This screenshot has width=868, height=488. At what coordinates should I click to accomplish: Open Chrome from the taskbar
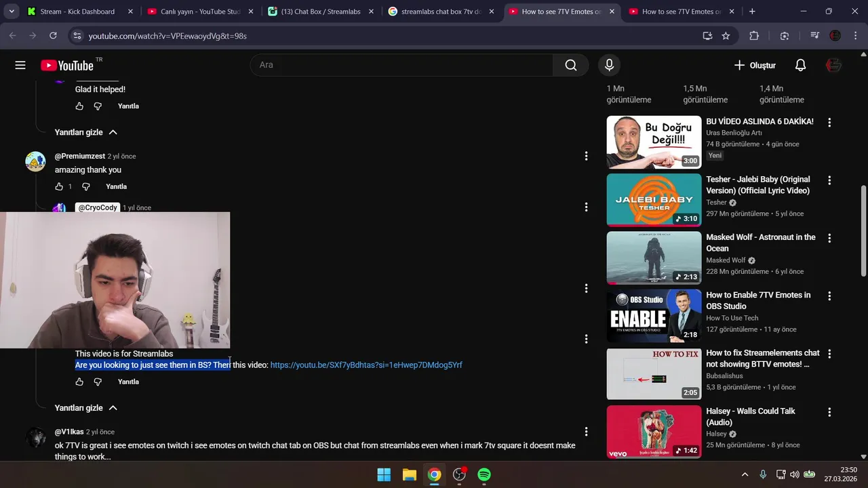434,474
